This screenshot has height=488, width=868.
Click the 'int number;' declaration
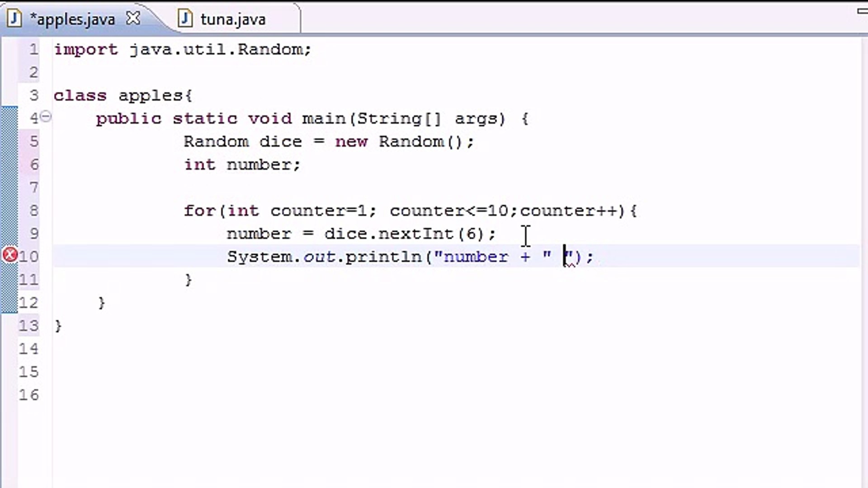click(242, 164)
